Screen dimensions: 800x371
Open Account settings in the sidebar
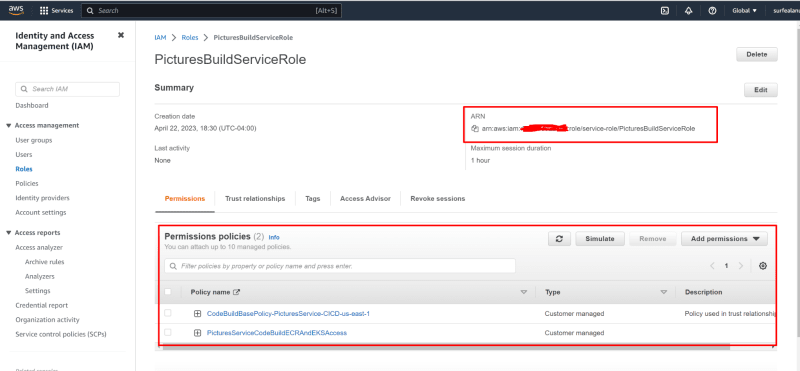click(41, 212)
